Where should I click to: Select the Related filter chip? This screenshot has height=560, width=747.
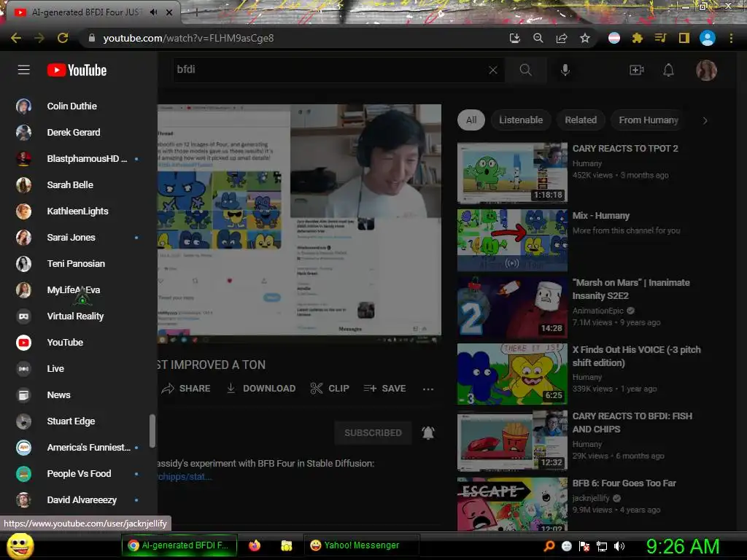pos(581,120)
